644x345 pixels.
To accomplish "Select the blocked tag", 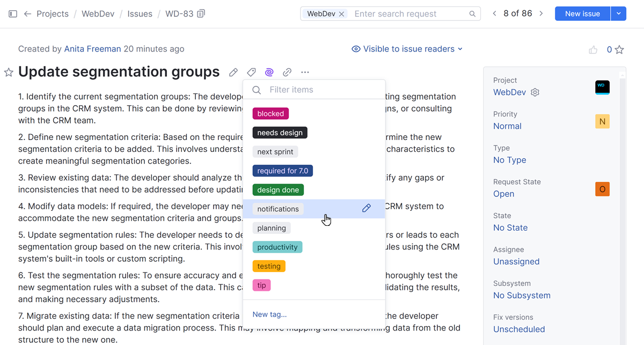I will [x=270, y=114].
